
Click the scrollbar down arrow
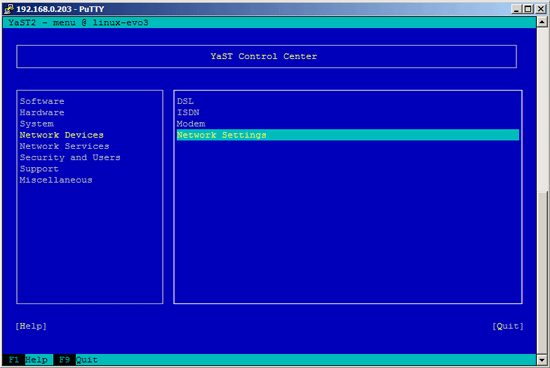pyautogui.click(x=542, y=360)
